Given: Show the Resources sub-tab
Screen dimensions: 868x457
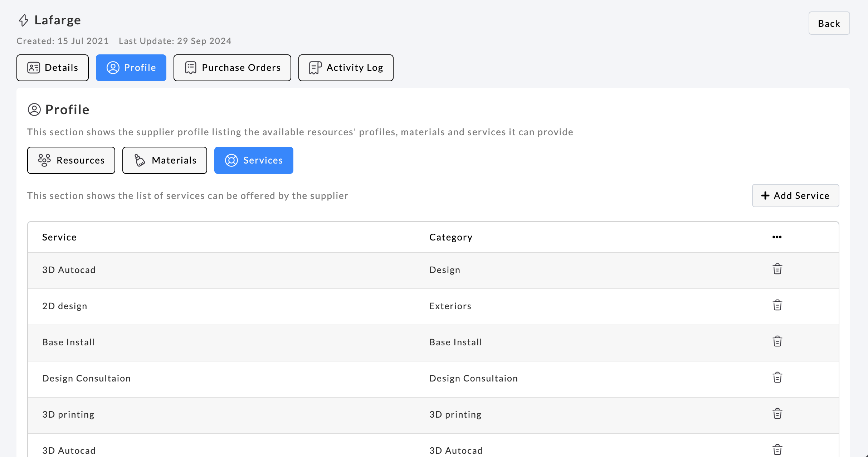Looking at the screenshot, I should 71,160.
